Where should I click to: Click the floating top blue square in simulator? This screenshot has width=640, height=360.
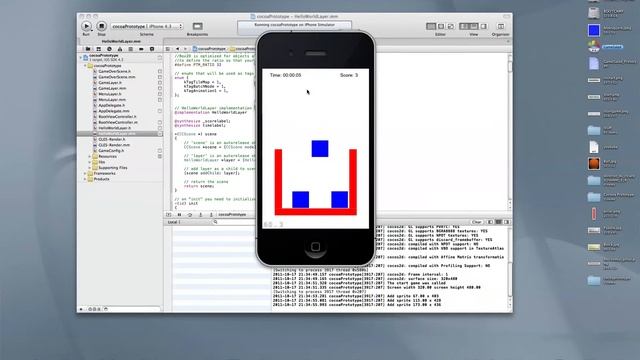click(320, 149)
